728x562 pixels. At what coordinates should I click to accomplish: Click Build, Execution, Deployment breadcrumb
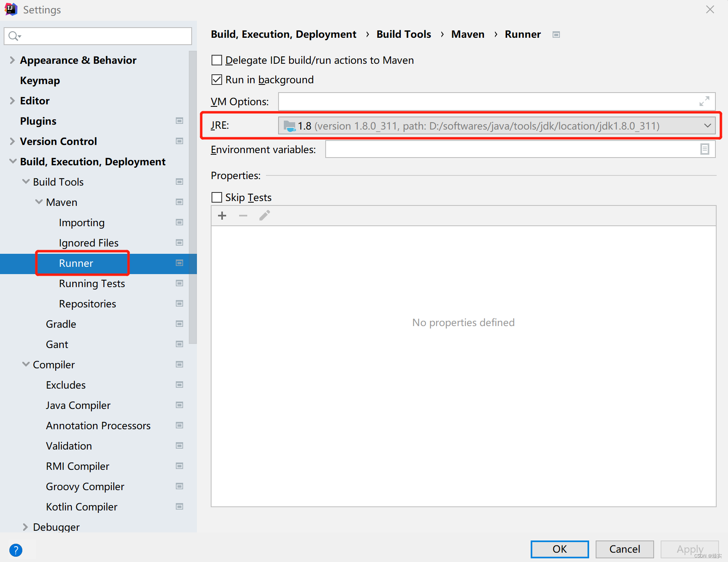click(x=283, y=35)
